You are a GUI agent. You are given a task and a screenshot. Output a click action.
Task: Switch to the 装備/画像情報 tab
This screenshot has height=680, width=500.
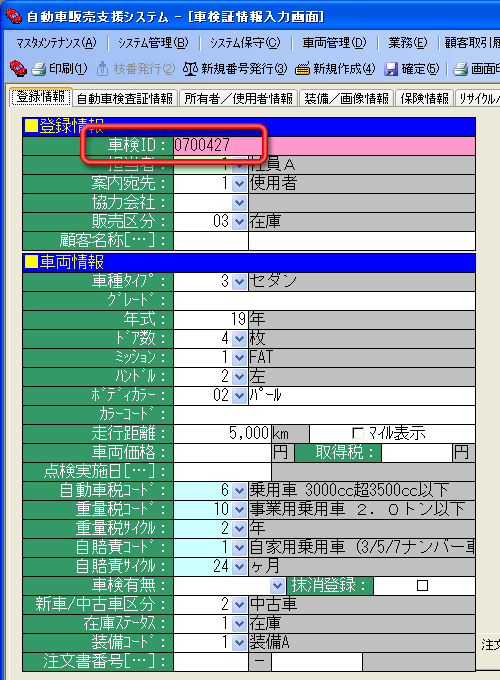click(346, 98)
